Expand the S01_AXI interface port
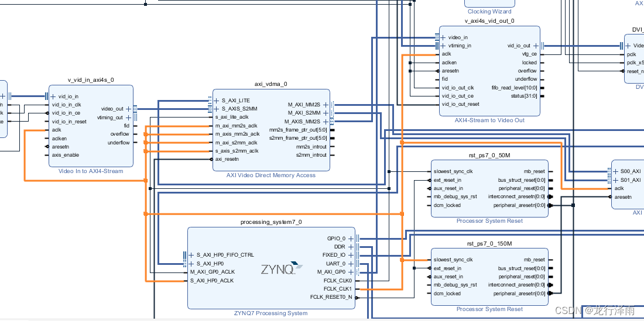644x321 pixels. coord(615,180)
